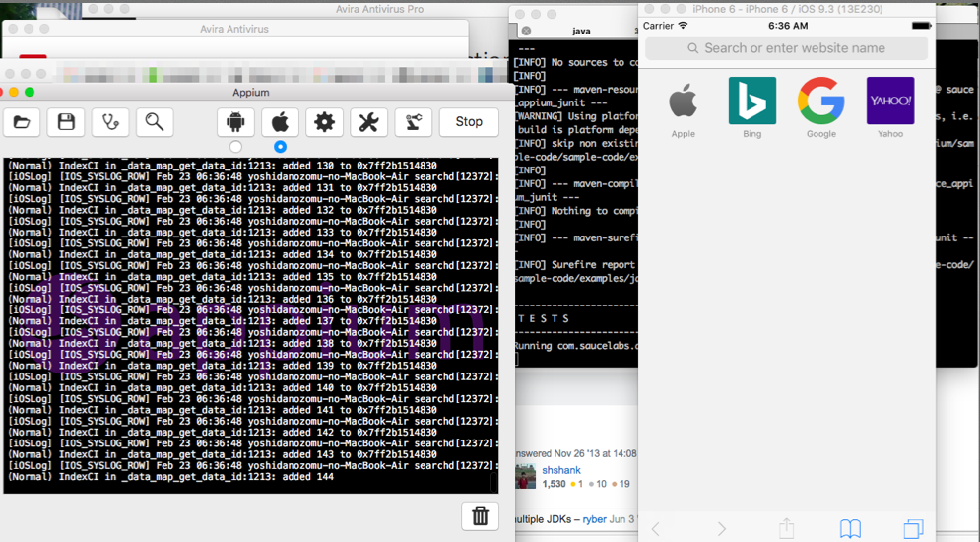The height and width of the screenshot is (542, 980).
Task: Click the 'Running com.saucelabs' line in the Terminal
Action: 575,346
